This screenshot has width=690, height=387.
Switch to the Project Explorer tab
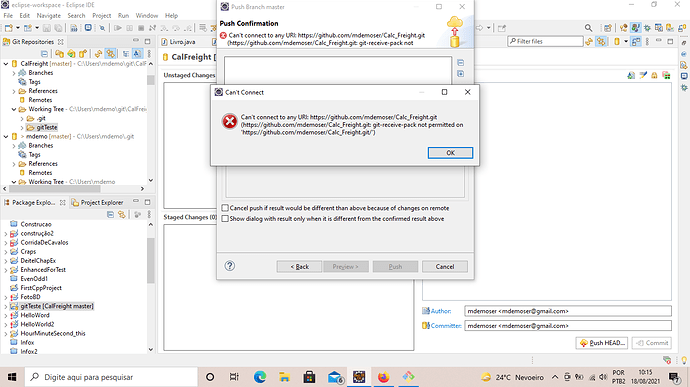pos(97,203)
